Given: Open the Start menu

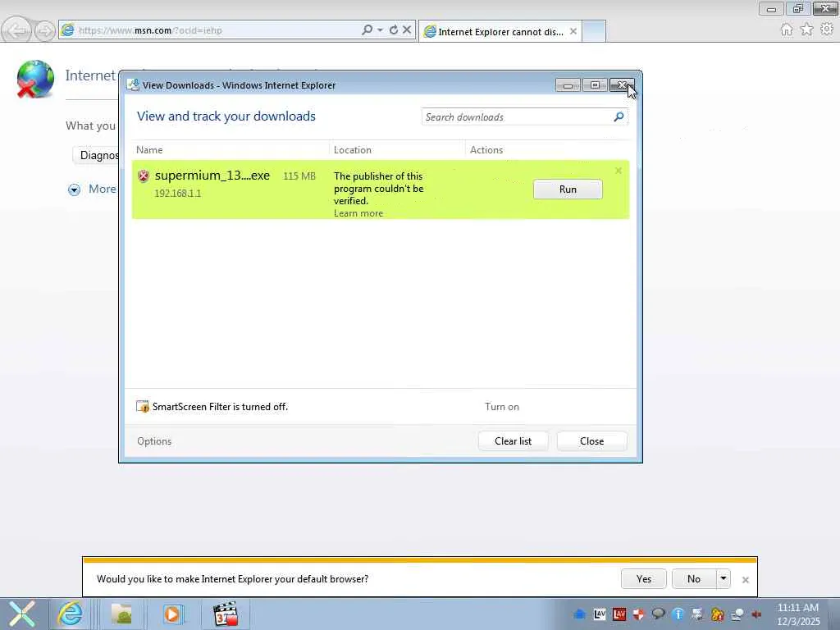Looking at the screenshot, I should pyautogui.click(x=22, y=614).
